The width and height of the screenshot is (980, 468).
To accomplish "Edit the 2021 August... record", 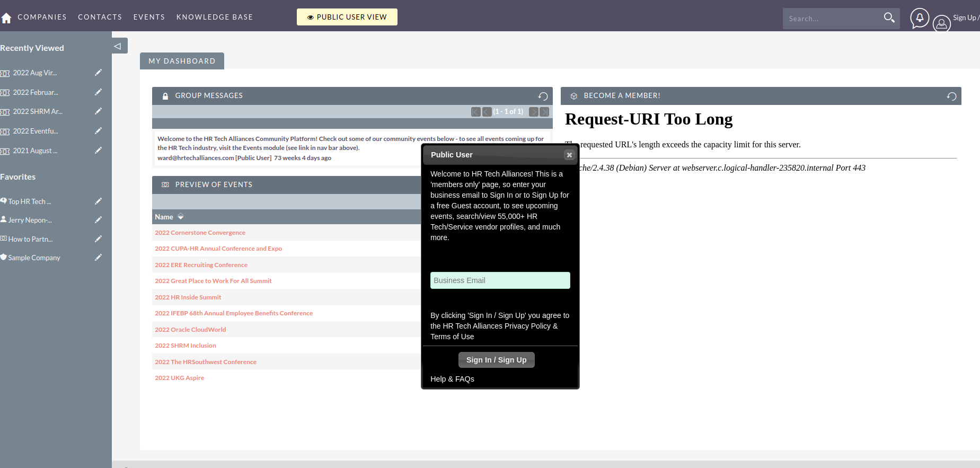I will (x=98, y=151).
